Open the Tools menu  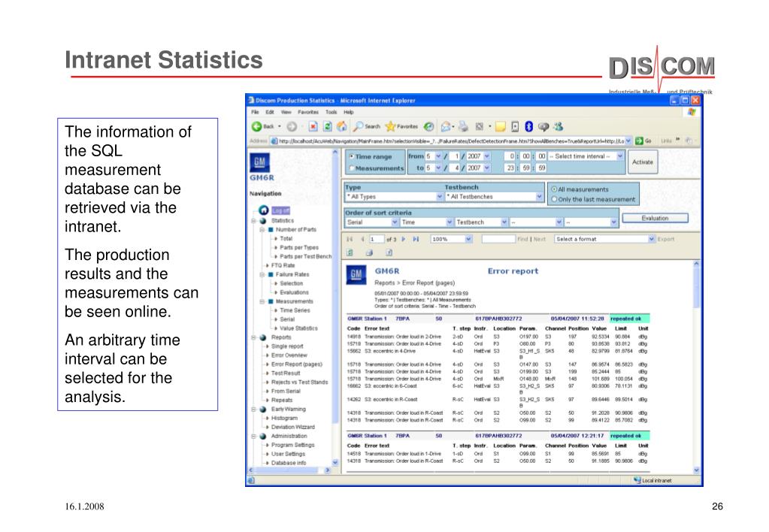click(332, 112)
